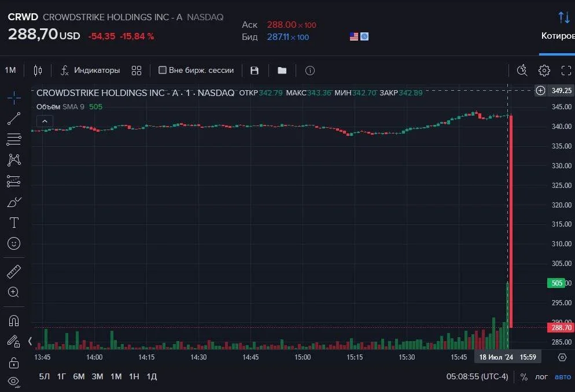The width and height of the screenshot is (575, 392).
Task: Select the brush drawing tool
Action: [x=14, y=202]
